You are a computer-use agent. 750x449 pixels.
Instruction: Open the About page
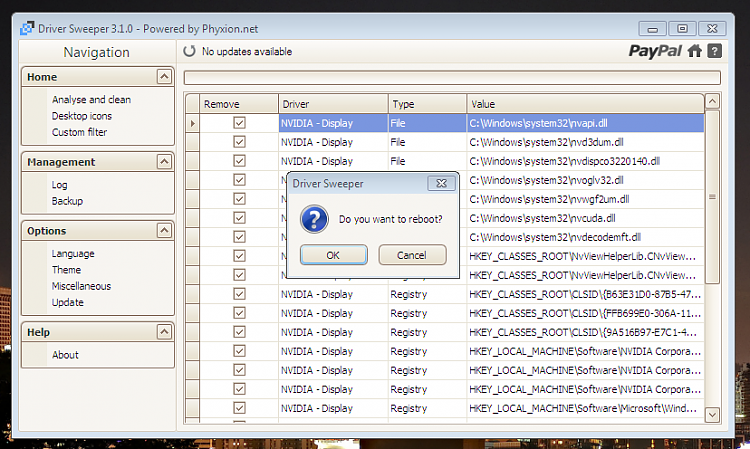[66, 355]
